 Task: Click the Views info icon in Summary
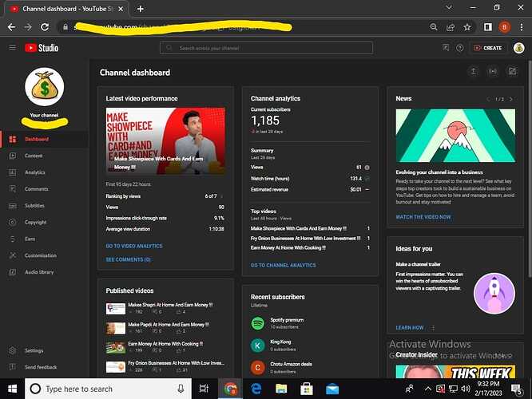(x=367, y=168)
